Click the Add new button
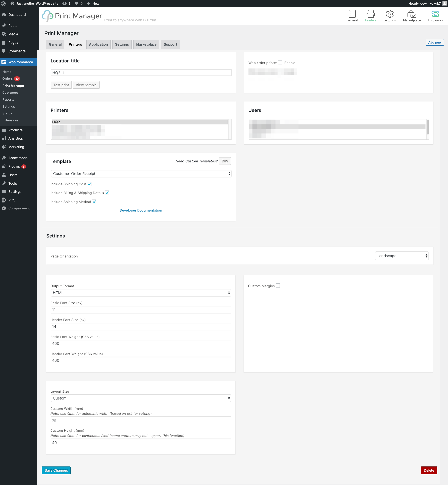Viewport: 448px width, 485px height. click(x=435, y=42)
